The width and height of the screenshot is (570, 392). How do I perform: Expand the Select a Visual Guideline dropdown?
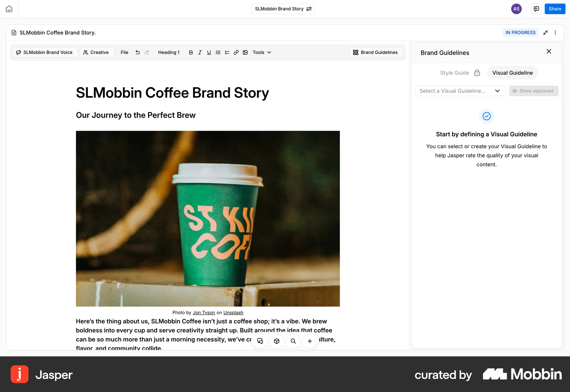[x=460, y=91]
